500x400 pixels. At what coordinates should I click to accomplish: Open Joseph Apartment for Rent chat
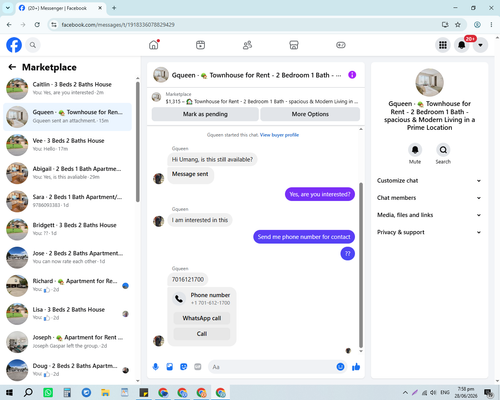tap(67, 342)
